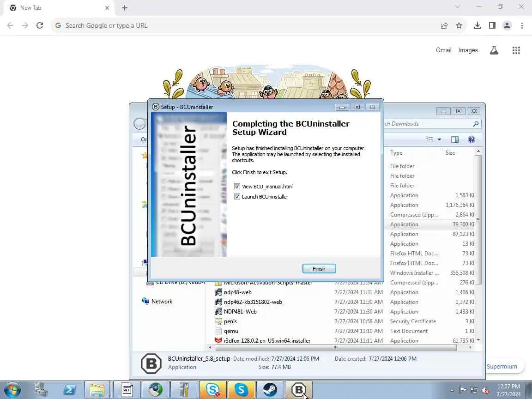The image size is (532, 399).
Task: Click the taskbar clock showing 12:07 PM
Action: click(508, 390)
